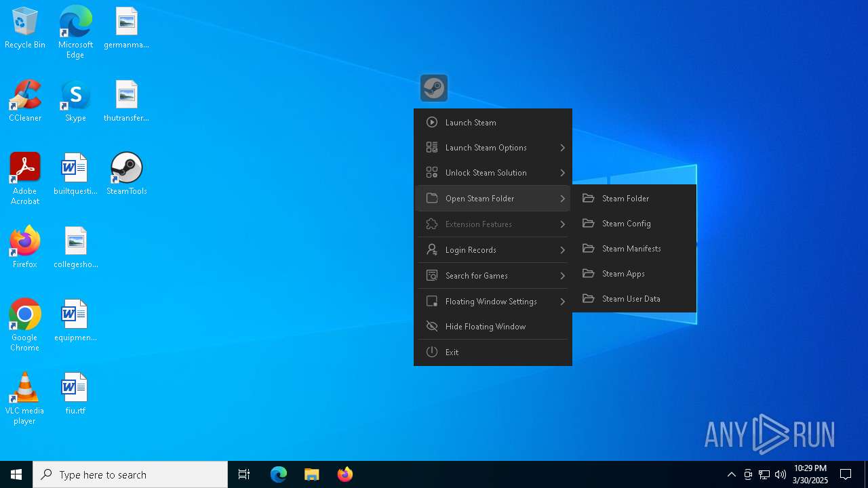Viewport: 868px width, 488px height.
Task: Select Recycle Bin desktop icon
Action: tap(25, 28)
